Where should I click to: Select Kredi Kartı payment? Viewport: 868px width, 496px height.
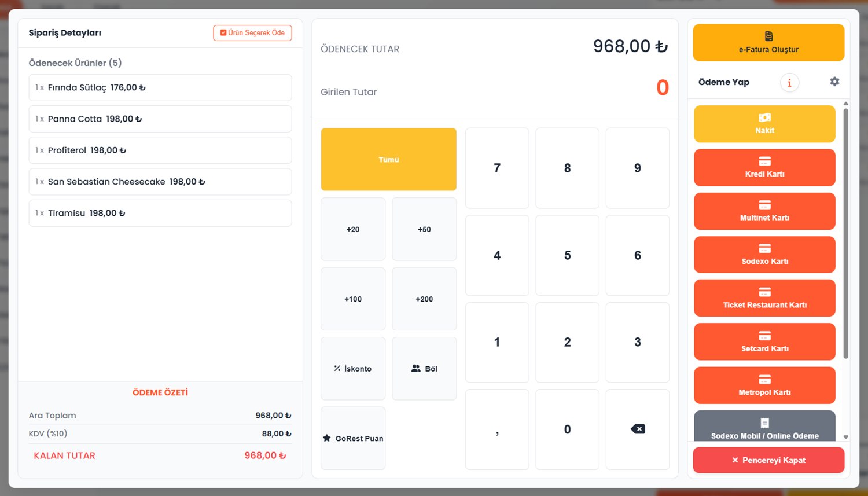tap(764, 167)
